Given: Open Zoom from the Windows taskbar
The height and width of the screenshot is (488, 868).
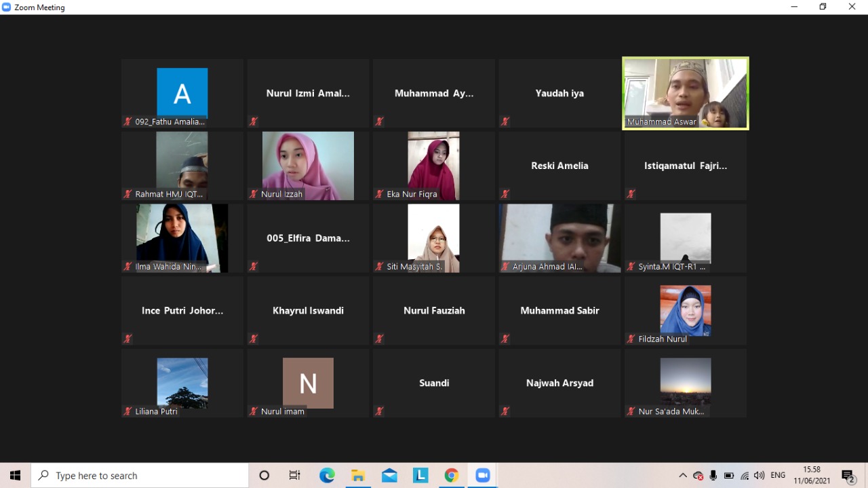Looking at the screenshot, I should tap(482, 476).
